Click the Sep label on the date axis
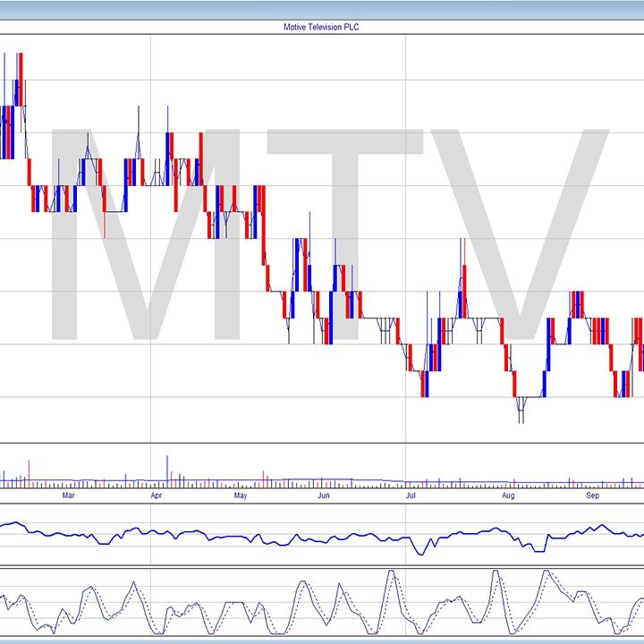The width and height of the screenshot is (644, 644). pyautogui.click(x=592, y=494)
